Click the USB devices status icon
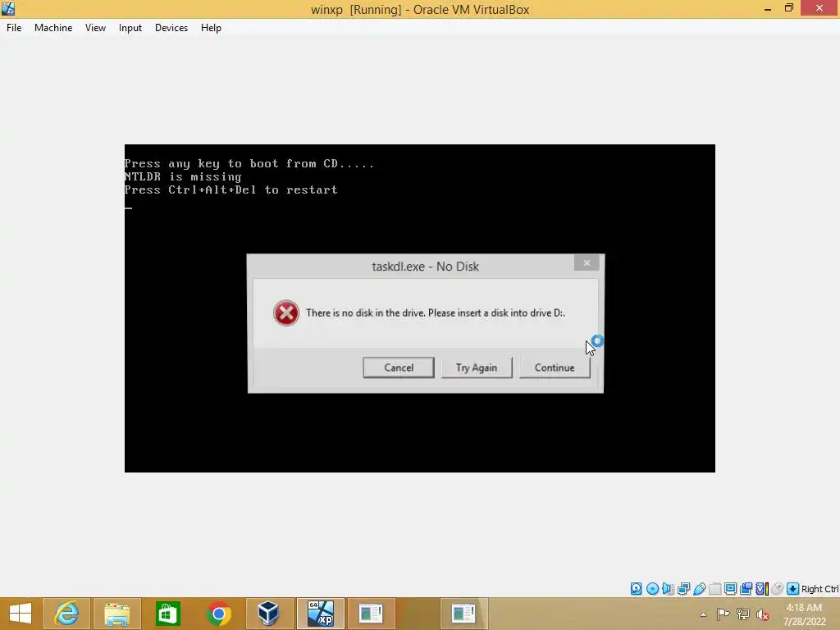Screen dimensions: 840x630 click(x=699, y=589)
